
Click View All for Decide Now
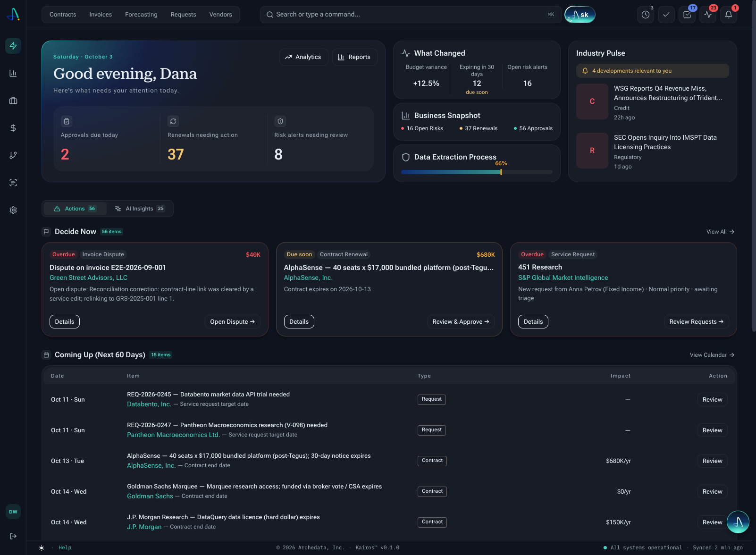point(720,232)
